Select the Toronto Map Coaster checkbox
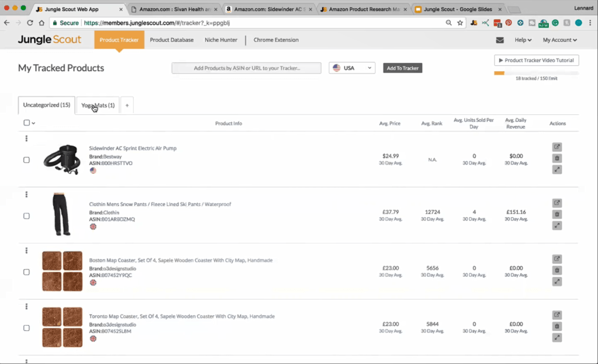This screenshot has height=364, width=598. click(x=26, y=328)
